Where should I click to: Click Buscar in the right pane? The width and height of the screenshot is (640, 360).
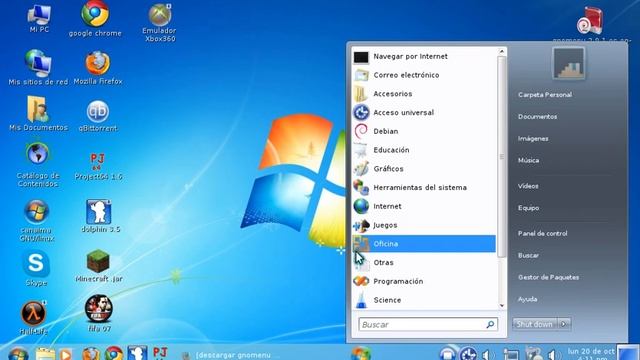528,256
